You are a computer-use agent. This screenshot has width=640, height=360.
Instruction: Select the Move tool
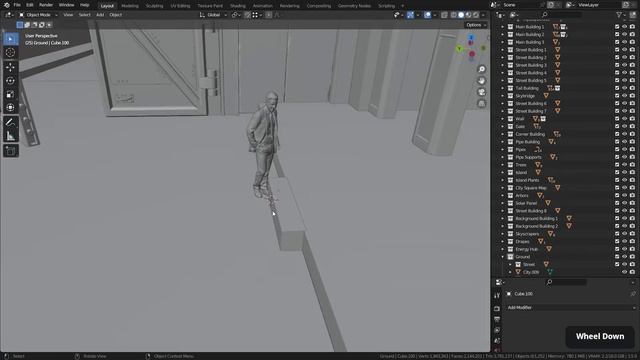(11, 67)
